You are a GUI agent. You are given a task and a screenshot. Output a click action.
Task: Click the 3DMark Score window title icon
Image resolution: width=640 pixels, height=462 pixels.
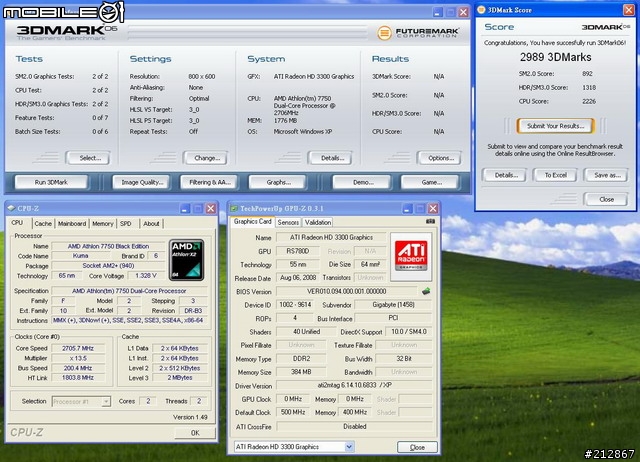pos(481,10)
